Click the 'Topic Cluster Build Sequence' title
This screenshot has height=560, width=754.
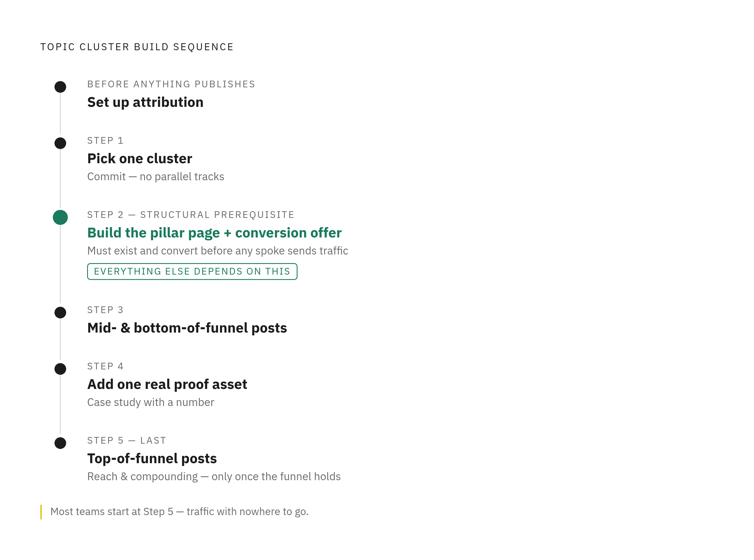tap(137, 47)
